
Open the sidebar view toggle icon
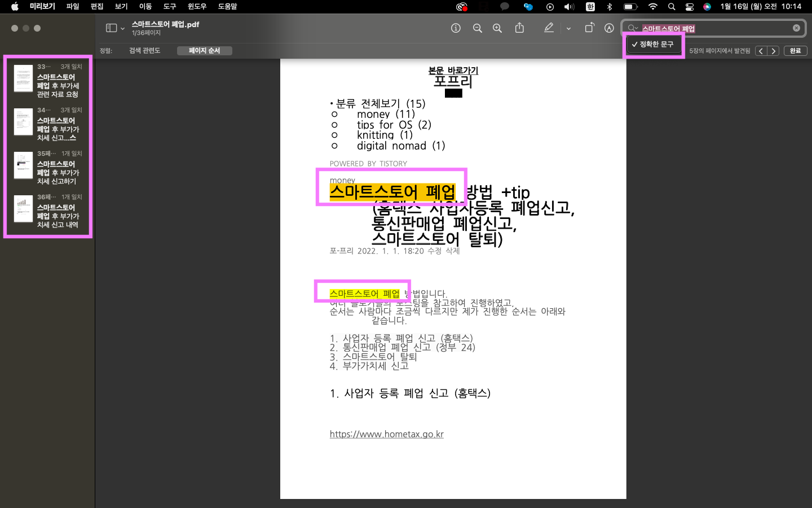click(x=111, y=28)
